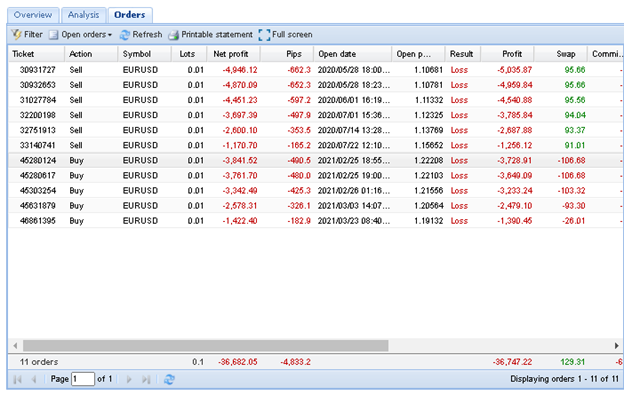Select ticket 31027784 row

(316, 100)
